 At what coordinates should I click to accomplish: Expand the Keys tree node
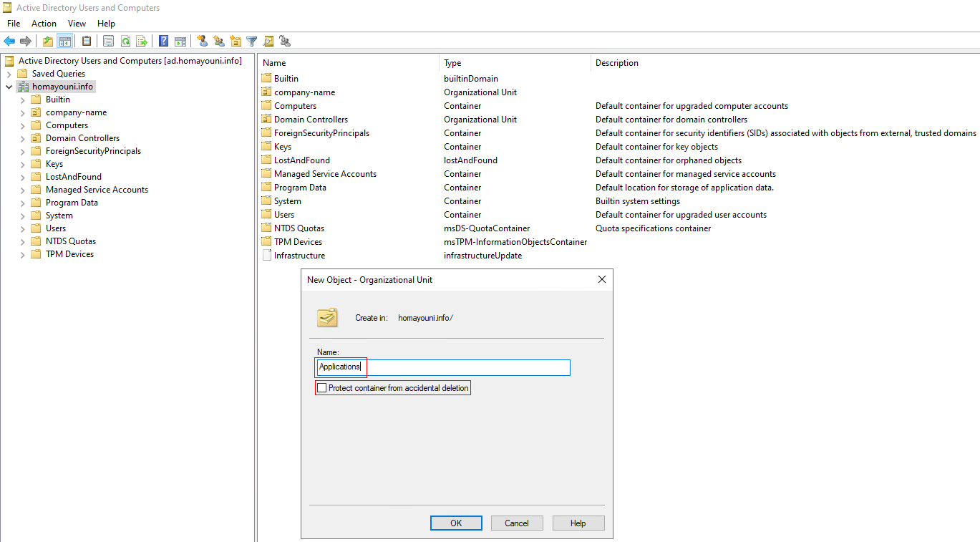22,164
